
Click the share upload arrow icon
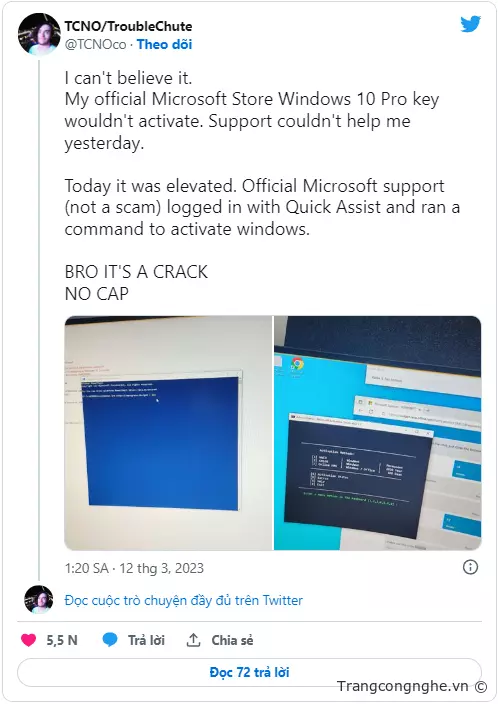coord(193,640)
